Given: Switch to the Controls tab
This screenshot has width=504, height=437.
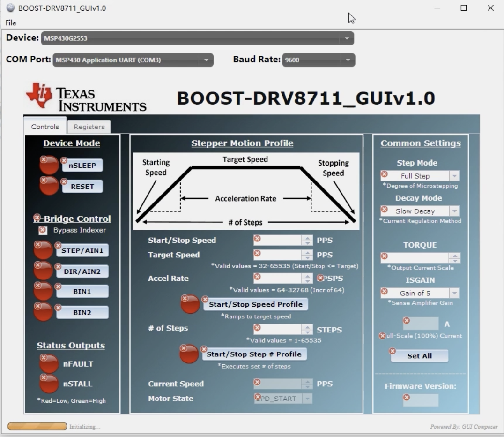Looking at the screenshot, I should (45, 127).
